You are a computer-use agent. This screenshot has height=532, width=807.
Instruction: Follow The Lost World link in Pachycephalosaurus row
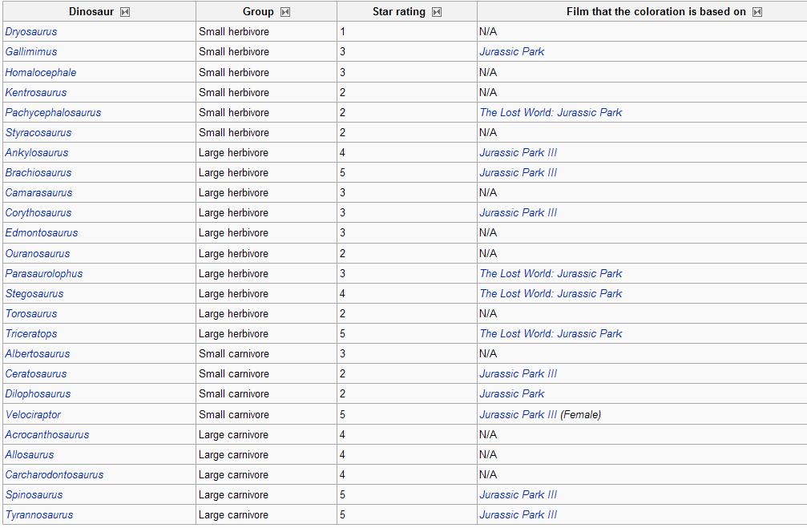point(551,113)
